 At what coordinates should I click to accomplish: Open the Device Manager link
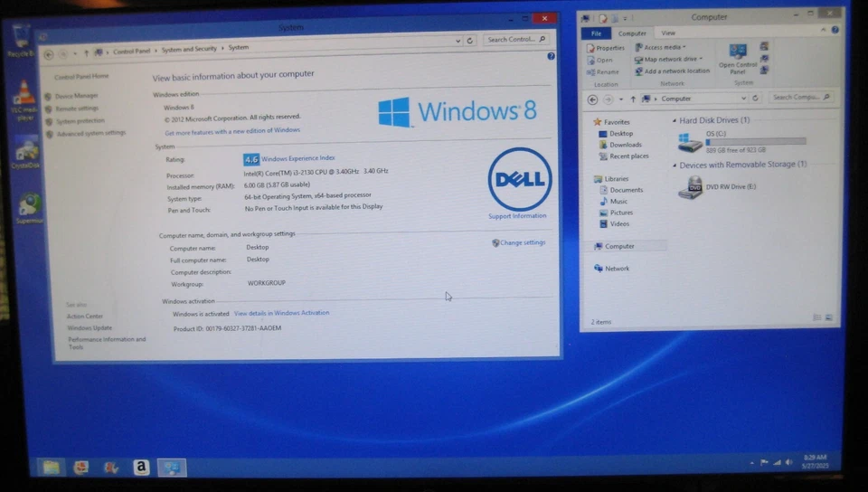point(76,96)
